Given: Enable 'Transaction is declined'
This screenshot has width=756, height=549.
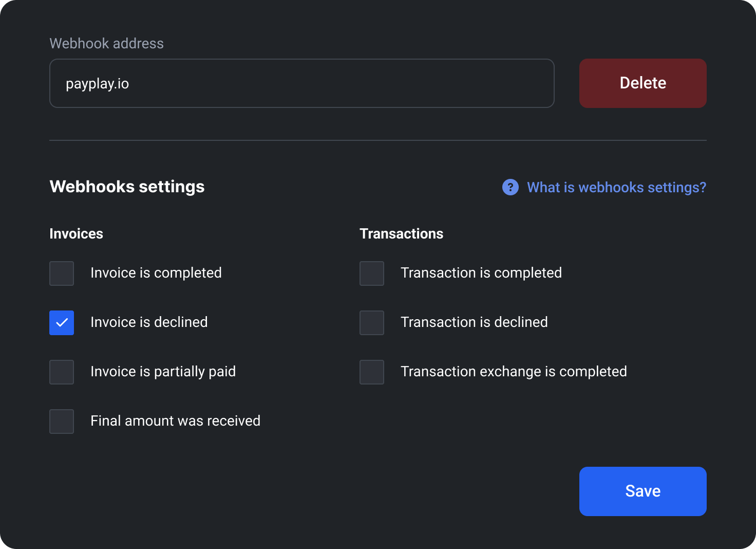Looking at the screenshot, I should click(371, 322).
